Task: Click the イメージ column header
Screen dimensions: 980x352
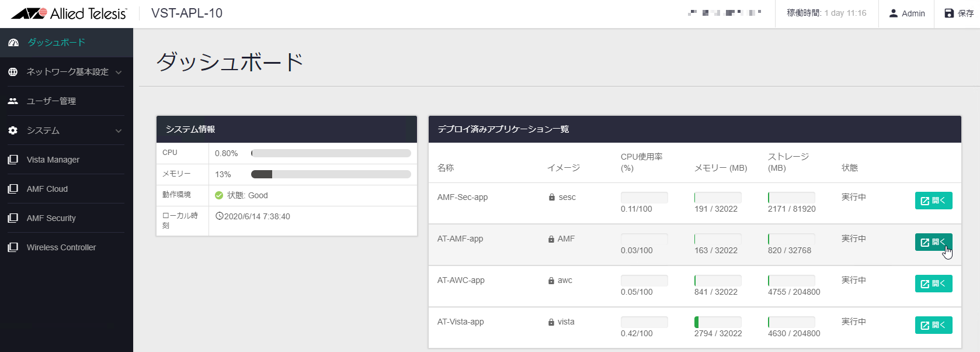Action: click(x=564, y=168)
